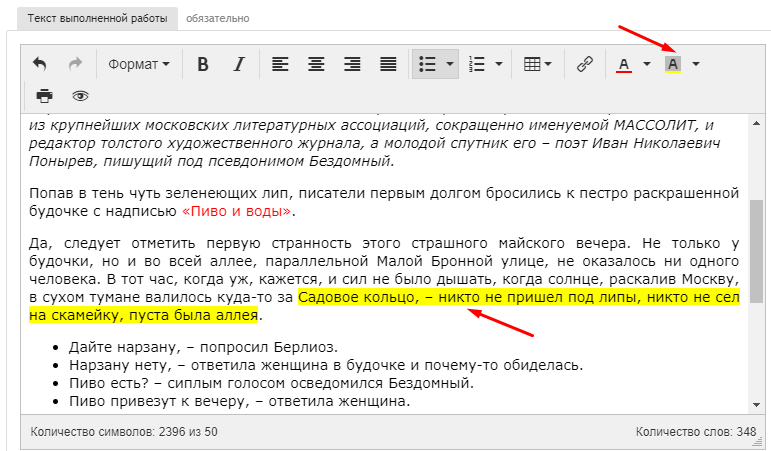Image resolution: width=771 pixels, height=451 pixels.
Task: Click bullet line Пиво есть?
Action: pos(271,383)
